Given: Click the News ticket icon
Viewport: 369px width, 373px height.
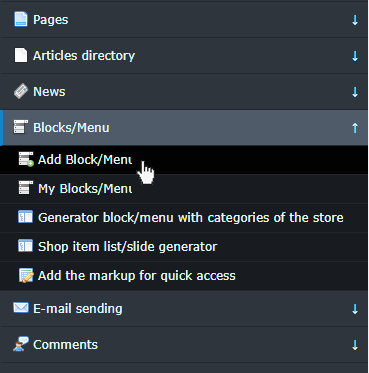Looking at the screenshot, I should click(21, 91).
